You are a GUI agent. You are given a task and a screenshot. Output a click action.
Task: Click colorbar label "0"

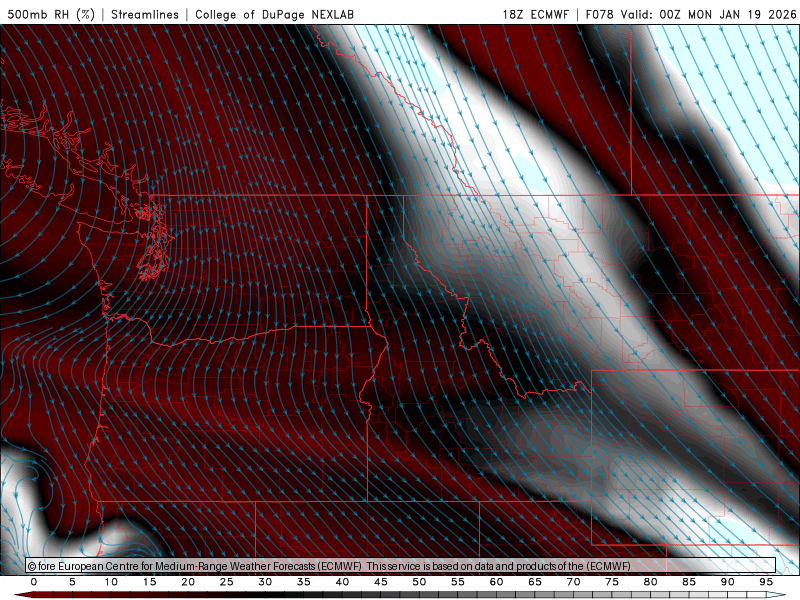pos(34,582)
